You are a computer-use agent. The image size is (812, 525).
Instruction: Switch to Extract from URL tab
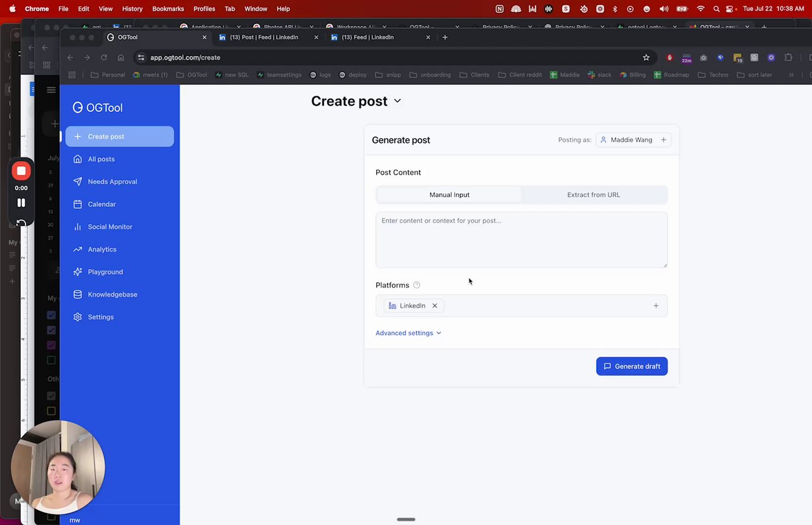click(594, 195)
